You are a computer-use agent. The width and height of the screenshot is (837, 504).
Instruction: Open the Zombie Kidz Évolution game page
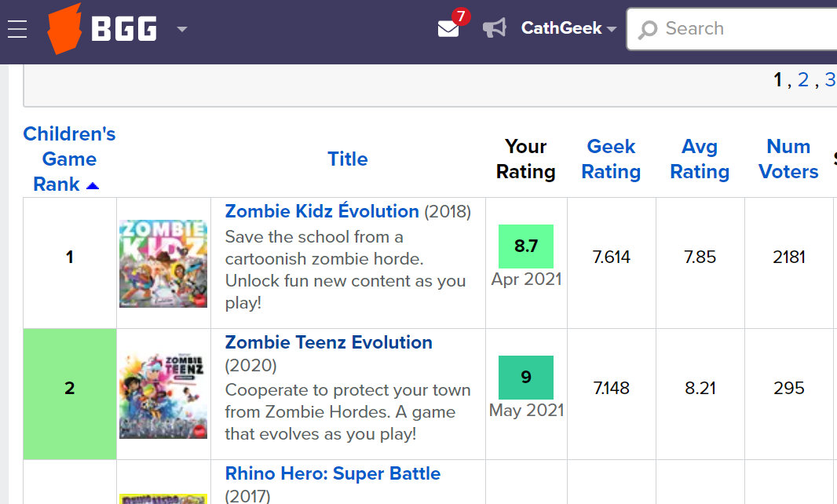(322, 211)
